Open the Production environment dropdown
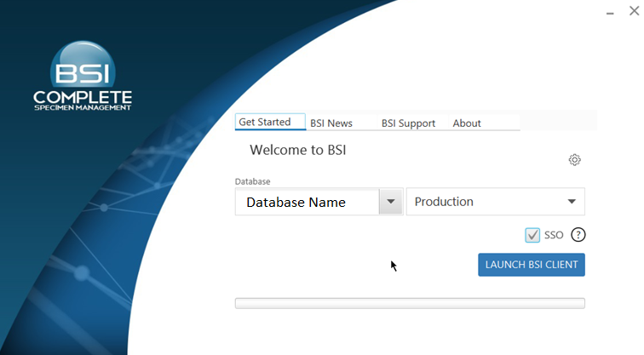The width and height of the screenshot is (644, 355). pos(495,202)
